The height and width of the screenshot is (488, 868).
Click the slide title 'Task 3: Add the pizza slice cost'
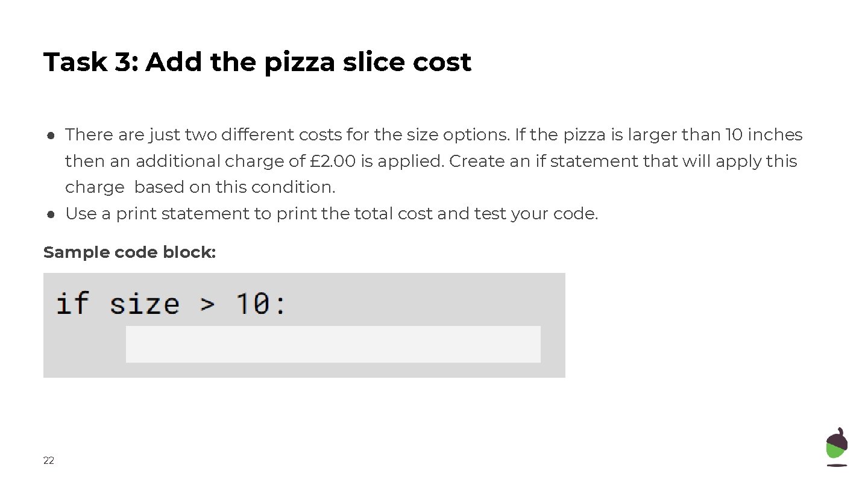257,62
